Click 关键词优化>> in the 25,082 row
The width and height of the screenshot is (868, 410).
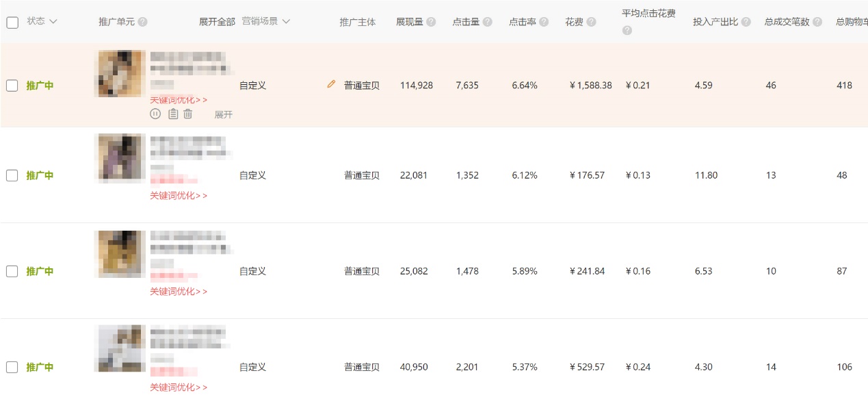[179, 292]
